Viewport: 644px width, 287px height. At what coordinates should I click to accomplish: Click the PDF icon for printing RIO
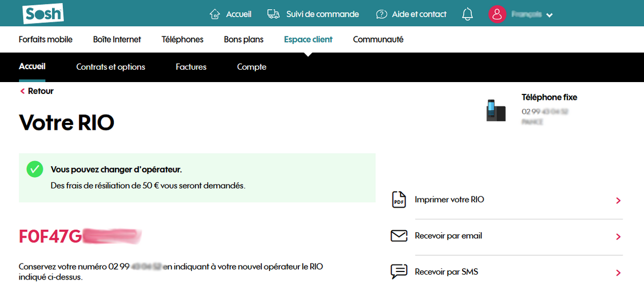tap(399, 200)
